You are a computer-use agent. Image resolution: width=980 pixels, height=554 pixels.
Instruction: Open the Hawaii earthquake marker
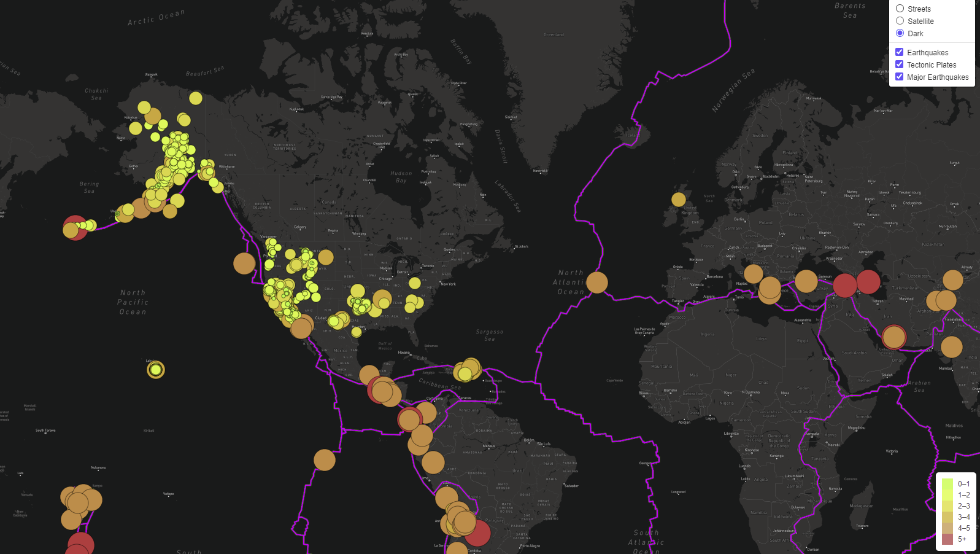156,370
